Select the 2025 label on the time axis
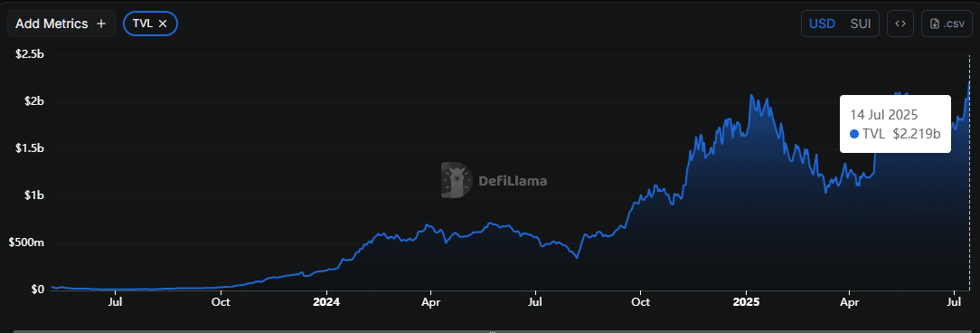Image resolution: width=980 pixels, height=333 pixels. (746, 302)
